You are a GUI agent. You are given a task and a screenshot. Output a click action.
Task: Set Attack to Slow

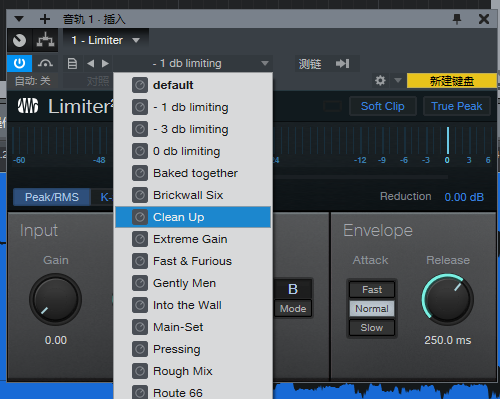pos(372,328)
